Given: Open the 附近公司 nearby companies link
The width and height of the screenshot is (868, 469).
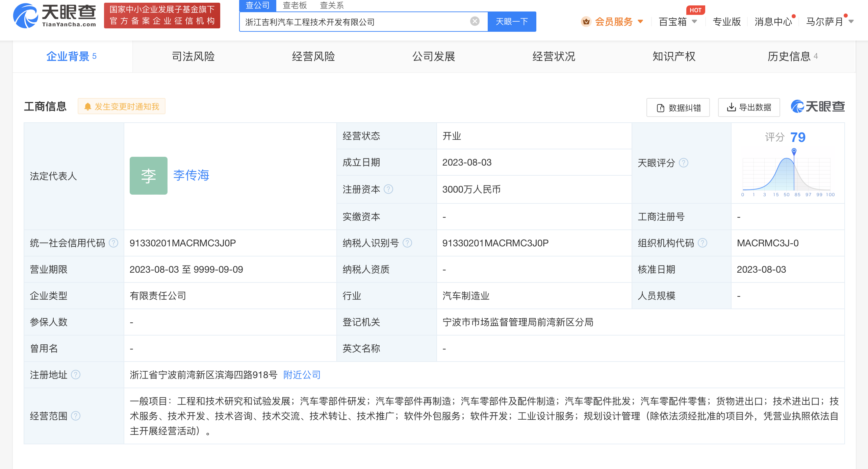Looking at the screenshot, I should tap(302, 374).
